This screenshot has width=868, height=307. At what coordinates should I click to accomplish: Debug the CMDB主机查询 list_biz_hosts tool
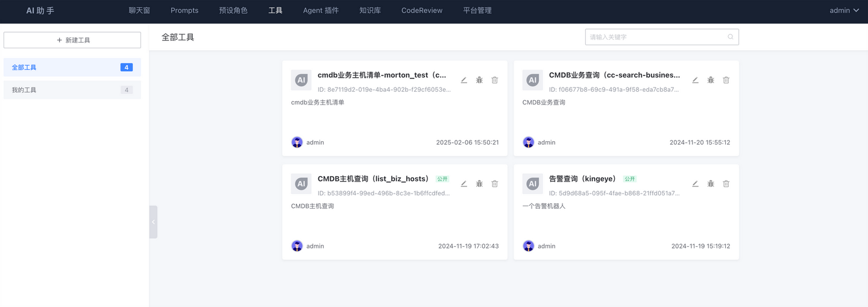[x=479, y=184]
